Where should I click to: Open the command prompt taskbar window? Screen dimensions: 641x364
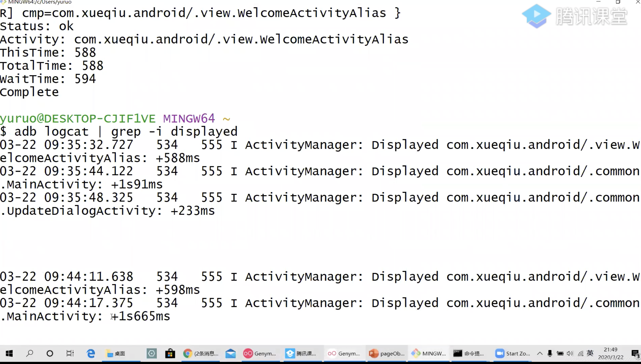click(x=469, y=353)
